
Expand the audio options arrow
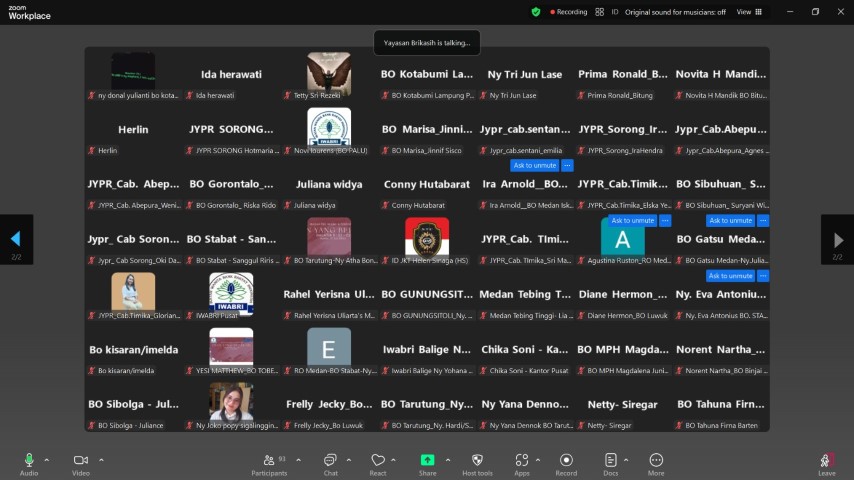47,460
